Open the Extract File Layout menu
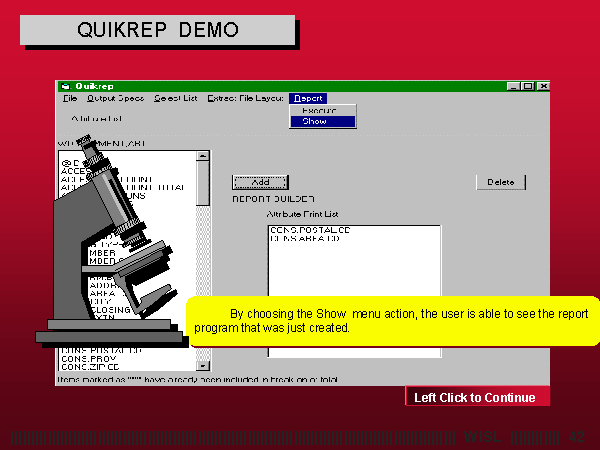Screen dimensions: 600x450 [246, 98]
